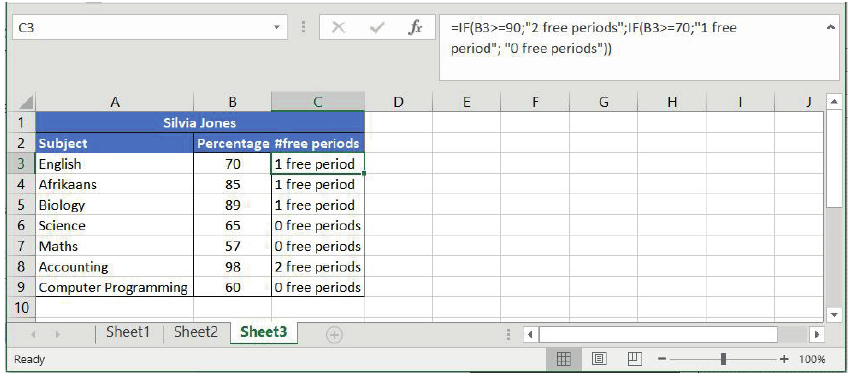This screenshot has width=848, height=374.
Task: Click the vertical scrollbar down arrow
Action: 833,314
